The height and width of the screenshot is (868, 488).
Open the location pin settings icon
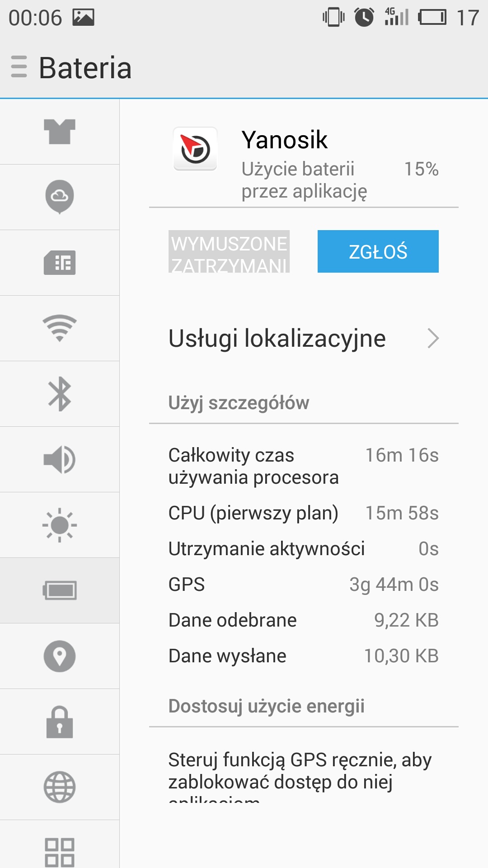60,656
